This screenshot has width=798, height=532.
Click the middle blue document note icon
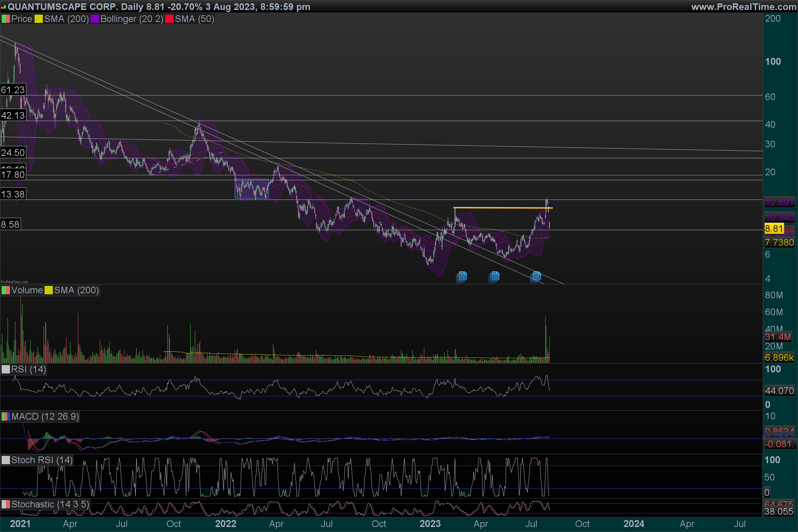[494, 277]
